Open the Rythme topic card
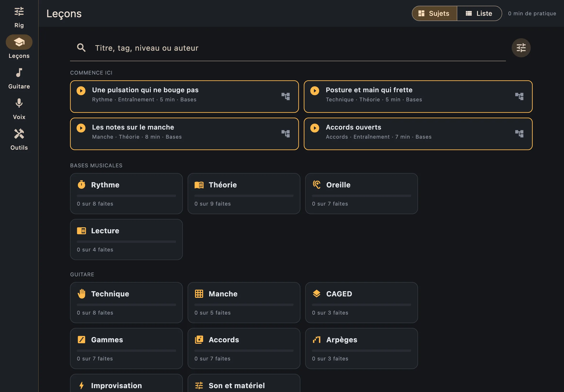The image size is (564, 392). click(126, 194)
